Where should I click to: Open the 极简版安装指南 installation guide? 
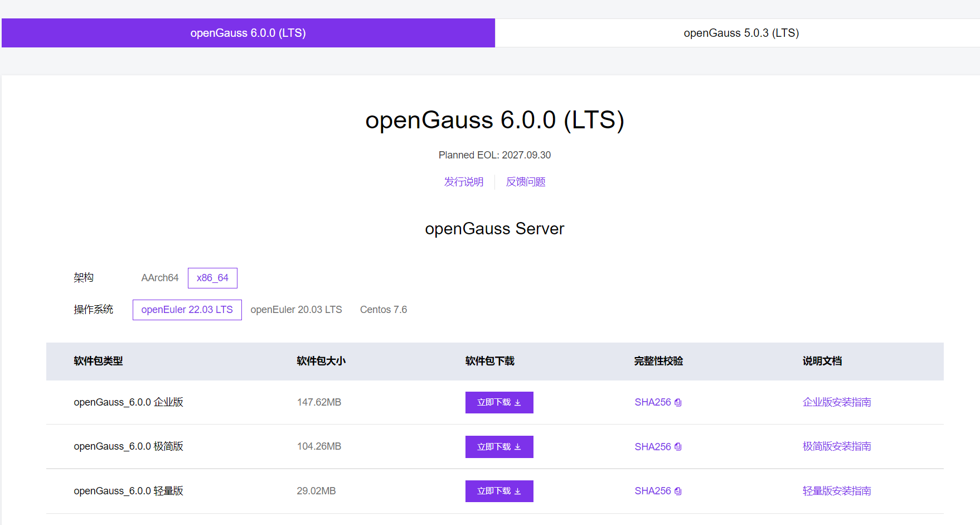(837, 446)
